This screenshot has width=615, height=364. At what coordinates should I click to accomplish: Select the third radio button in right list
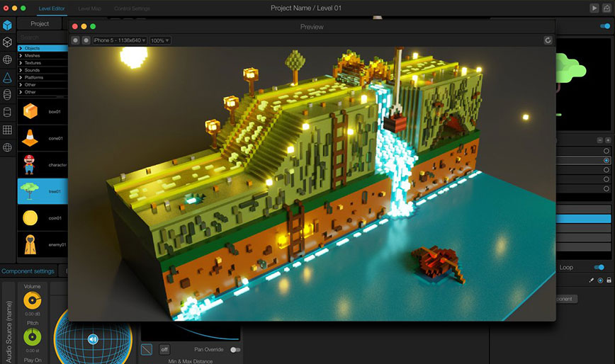[606, 170]
